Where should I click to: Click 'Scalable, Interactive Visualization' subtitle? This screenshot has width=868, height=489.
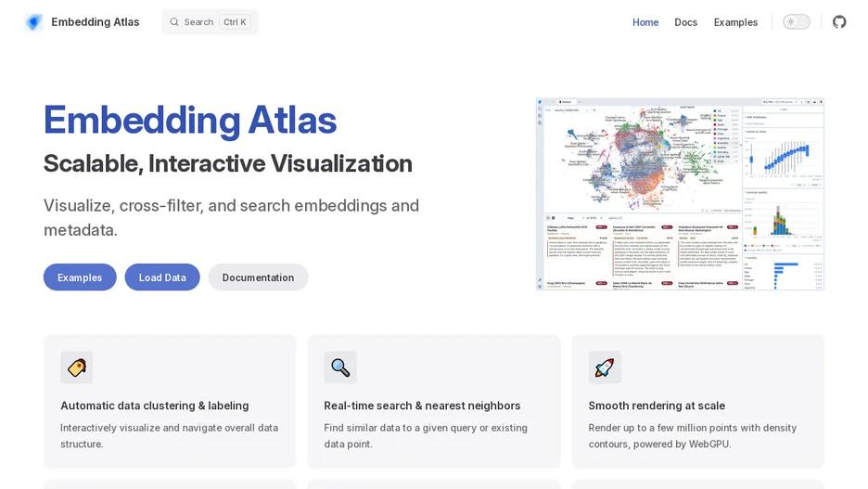point(228,163)
